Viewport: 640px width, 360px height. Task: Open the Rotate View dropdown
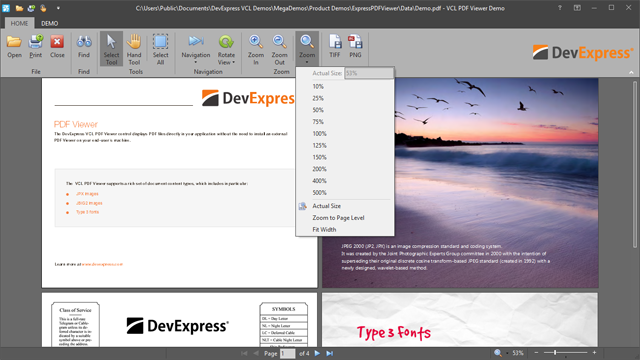[x=226, y=49]
